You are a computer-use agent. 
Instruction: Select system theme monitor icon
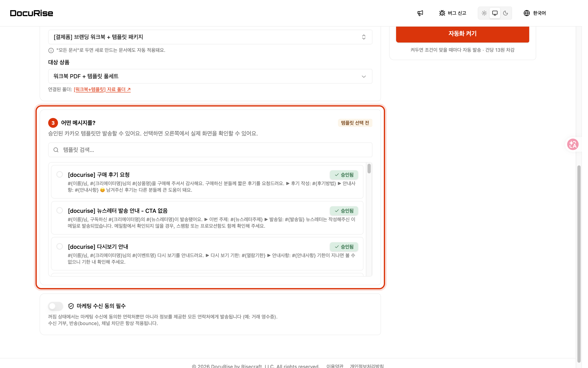495,13
